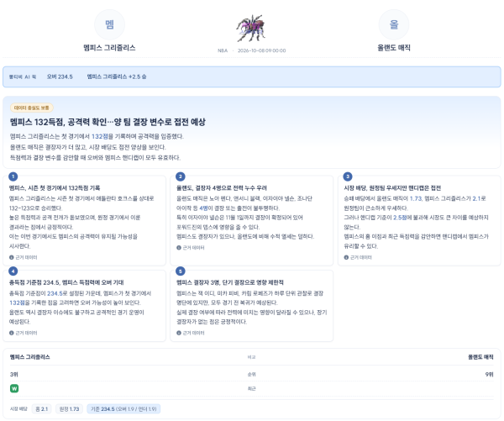
Task: Click info icon of card 1 근거 데이터
Action: click(x=12, y=257)
